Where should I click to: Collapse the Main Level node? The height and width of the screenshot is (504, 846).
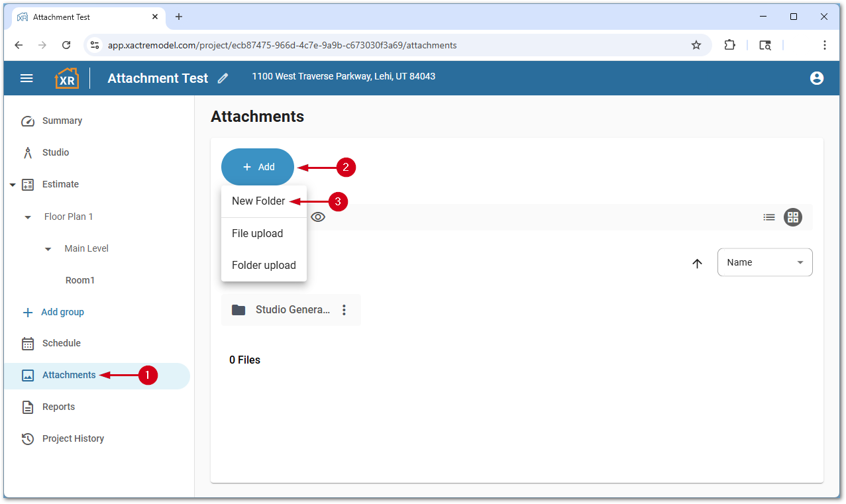click(48, 249)
